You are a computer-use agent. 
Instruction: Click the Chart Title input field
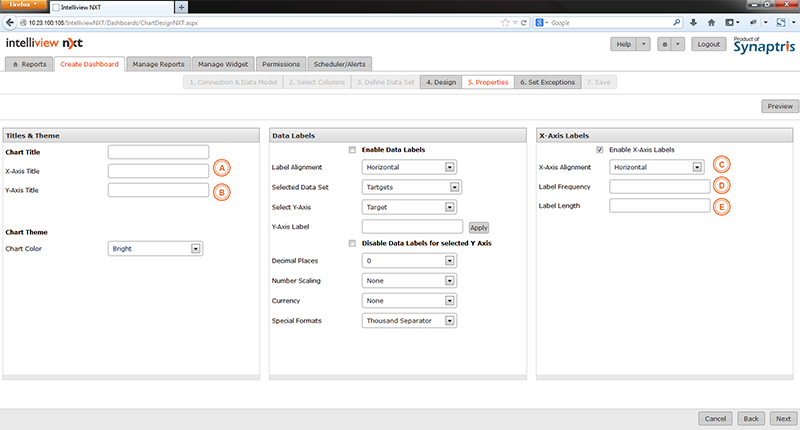158,152
